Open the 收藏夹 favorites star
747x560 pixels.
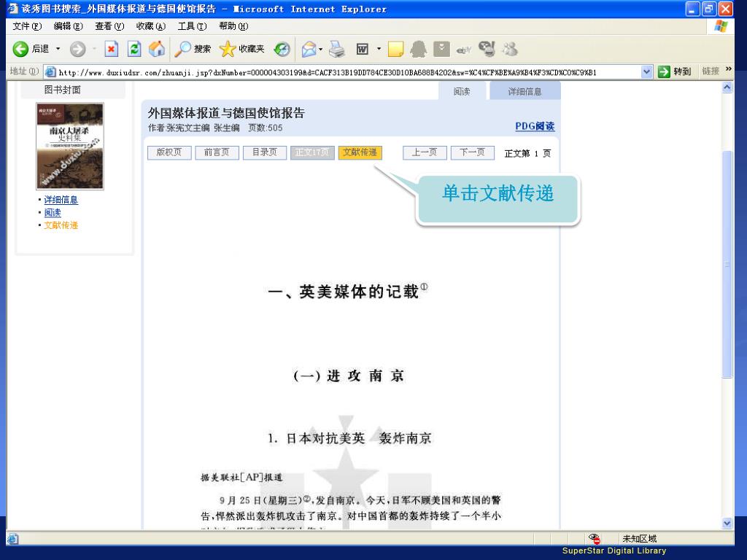(241, 49)
